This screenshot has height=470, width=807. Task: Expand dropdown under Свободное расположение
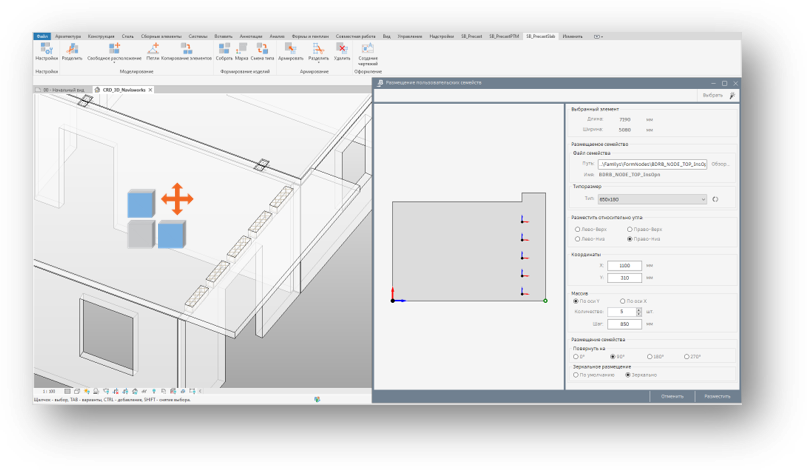coord(113,63)
